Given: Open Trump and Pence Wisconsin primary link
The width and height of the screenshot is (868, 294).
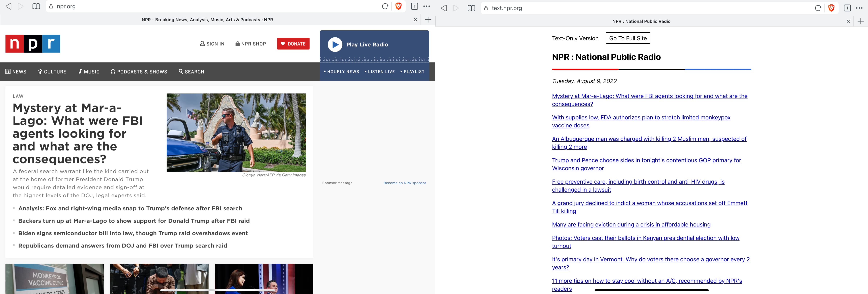Looking at the screenshot, I should coord(646,164).
